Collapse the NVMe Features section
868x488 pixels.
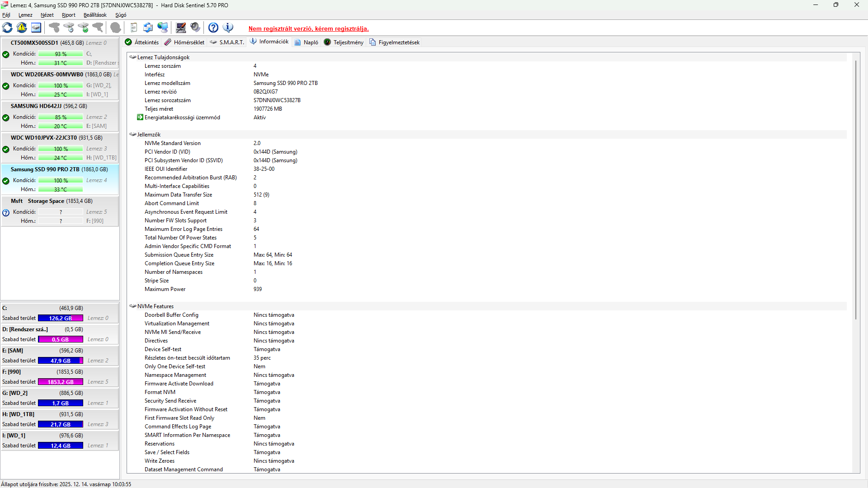tap(133, 306)
